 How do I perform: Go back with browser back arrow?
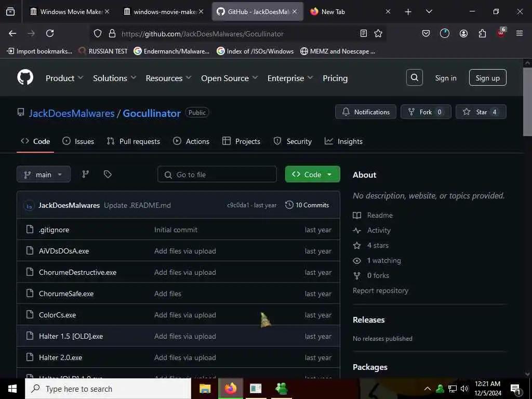pos(12,33)
